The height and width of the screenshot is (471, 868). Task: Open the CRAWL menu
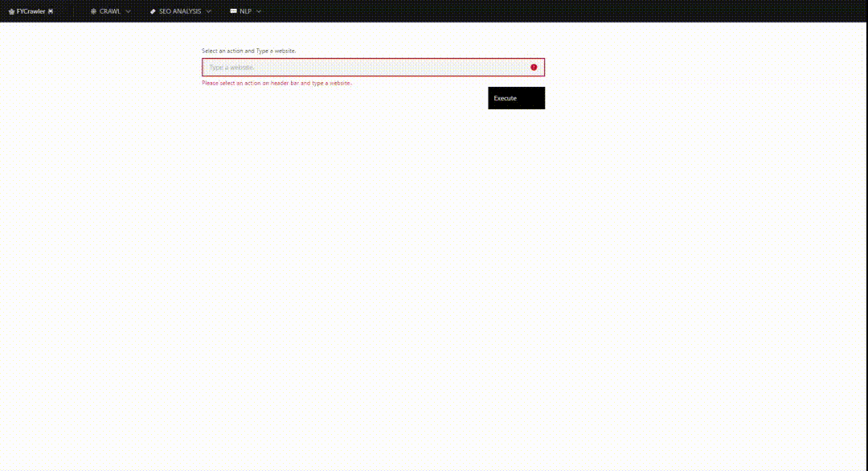coord(110,11)
